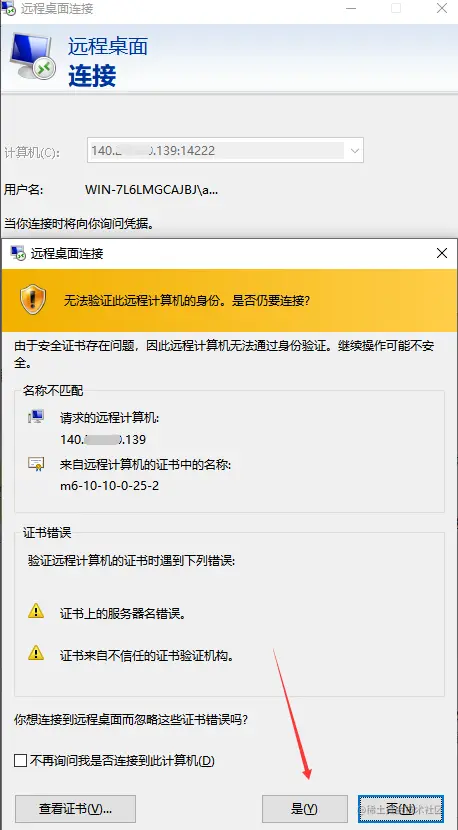Click the main window title bar icon
This screenshot has height=830, width=458.
[8, 10]
